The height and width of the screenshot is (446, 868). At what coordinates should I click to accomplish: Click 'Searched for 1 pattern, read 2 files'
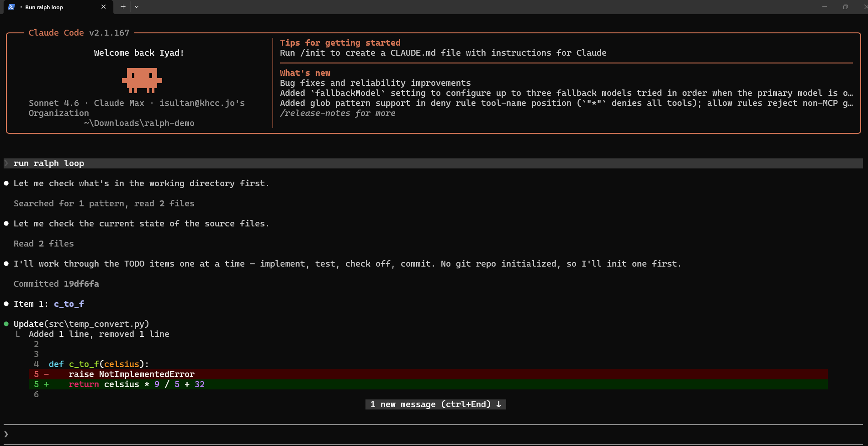(x=104, y=204)
